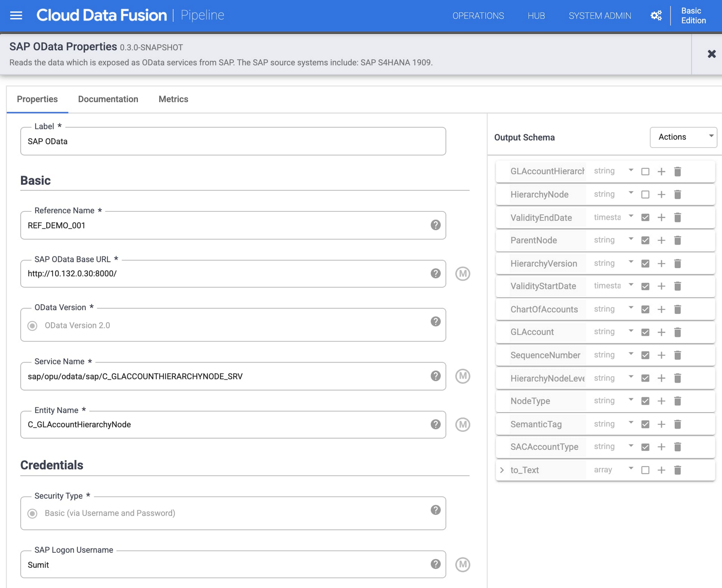Select OData Version 2.0 radio button

(32, 326)
